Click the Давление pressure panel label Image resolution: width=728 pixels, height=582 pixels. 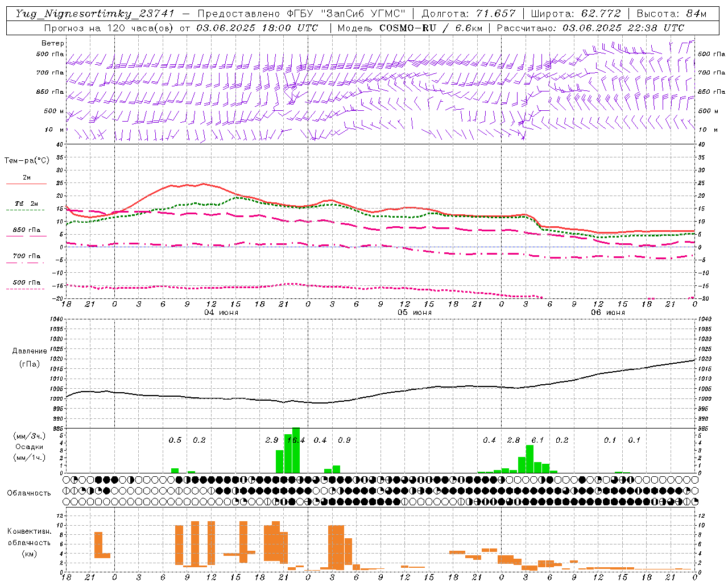pos(29,351)
